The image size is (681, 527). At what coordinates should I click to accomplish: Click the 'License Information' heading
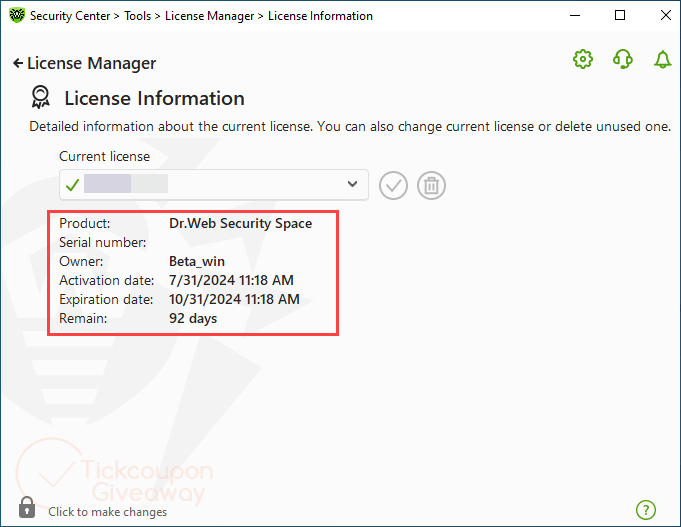point(154,98)
